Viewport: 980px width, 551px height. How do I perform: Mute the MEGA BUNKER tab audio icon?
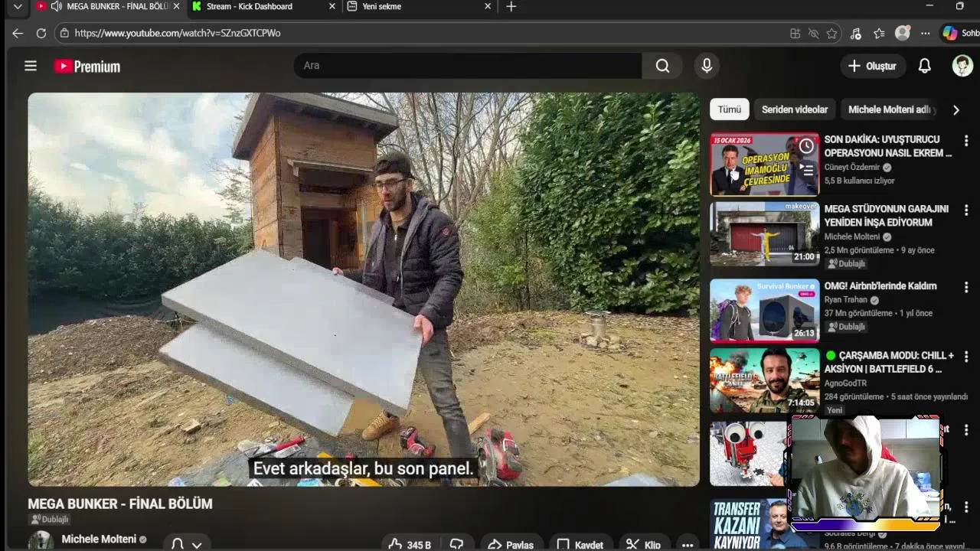pos(56,6)
